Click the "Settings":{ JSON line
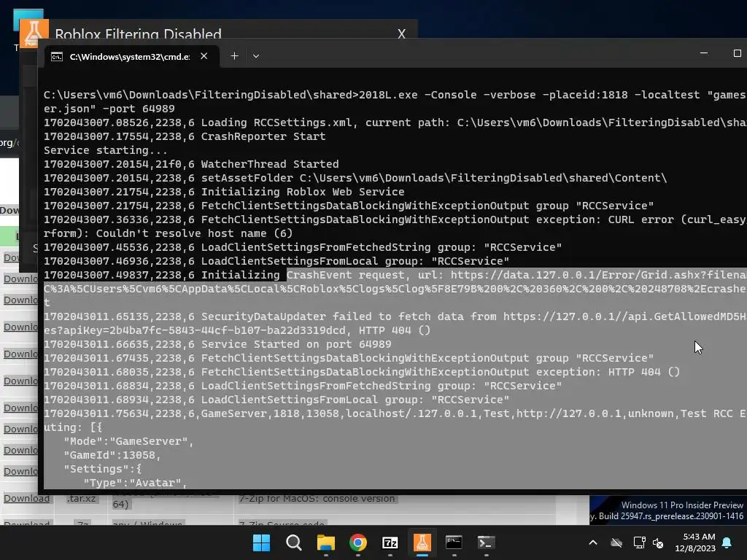The height and width of the screenshot is (560, 747). click(102, 469)
